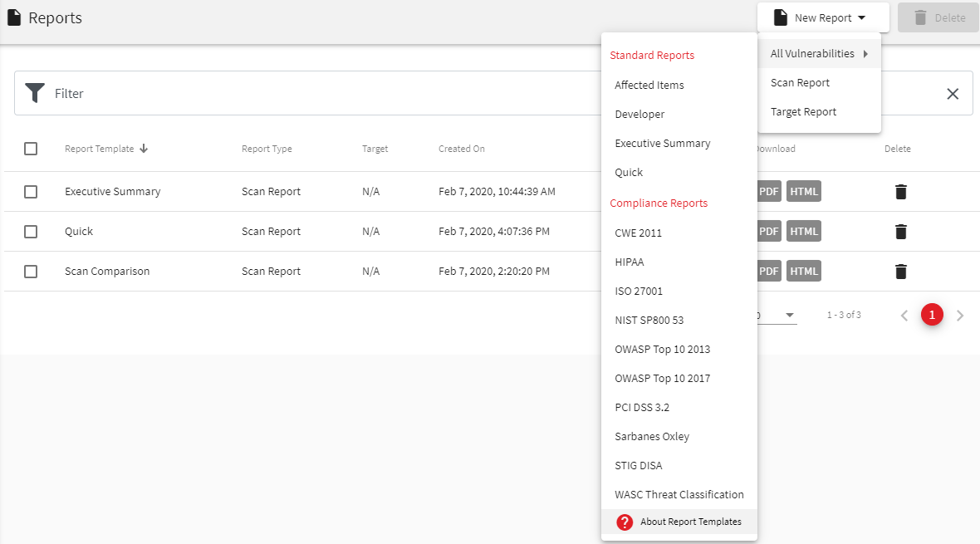Expand the All Vulnerabilities submenu

(818, 54)
